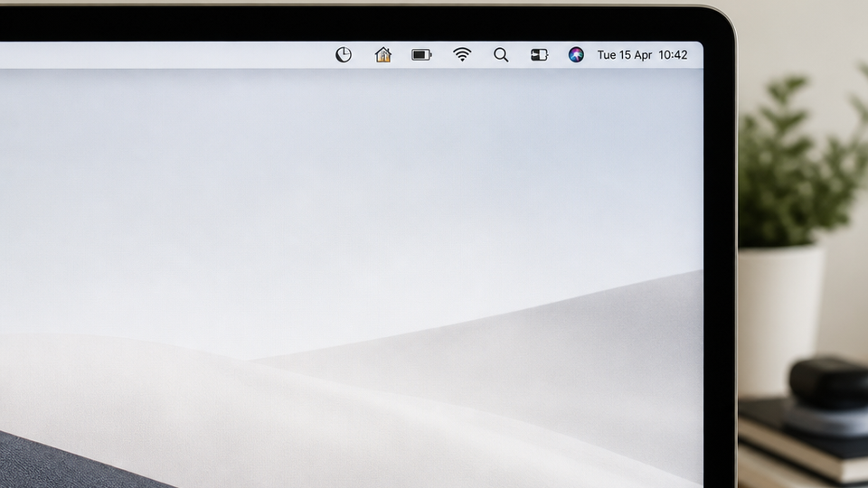Launch Spotlight search magnifier icon
Viewport: 868px width, 488px height.
pos(501,55)
